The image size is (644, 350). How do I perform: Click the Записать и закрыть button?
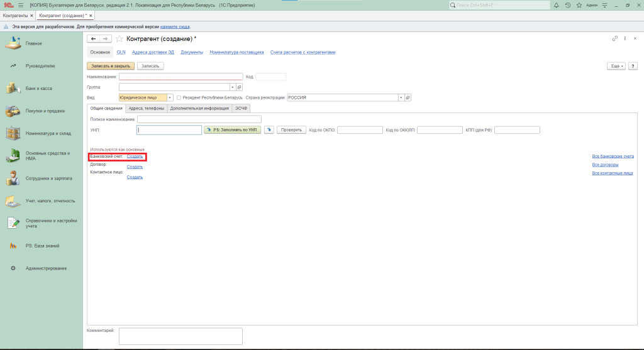tap(110, 66)
